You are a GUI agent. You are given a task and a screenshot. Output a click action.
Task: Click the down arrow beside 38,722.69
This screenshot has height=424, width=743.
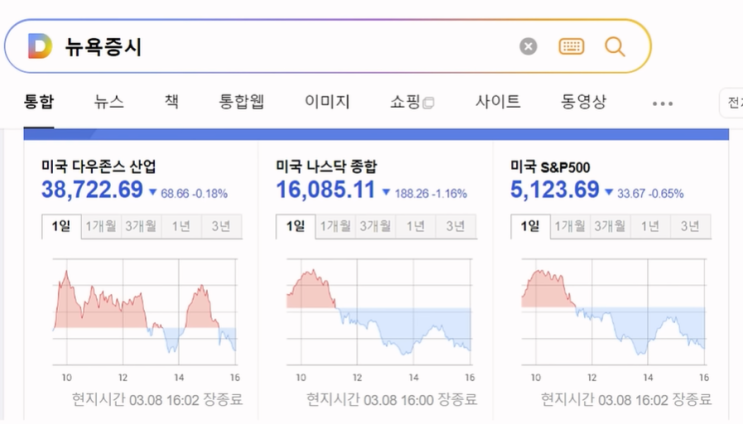coord(153,192)
